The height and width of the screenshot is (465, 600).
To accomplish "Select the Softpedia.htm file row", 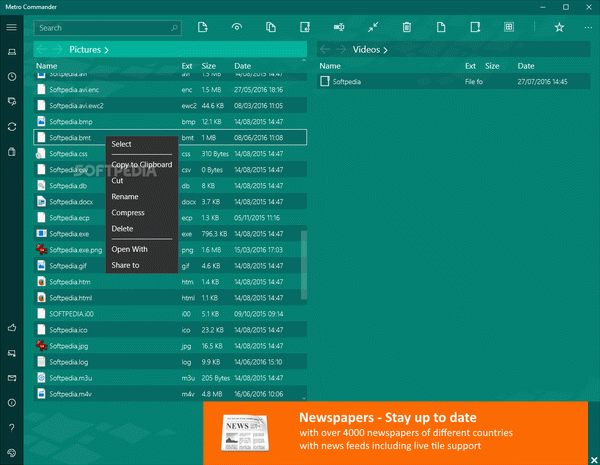I will point(170,282).
